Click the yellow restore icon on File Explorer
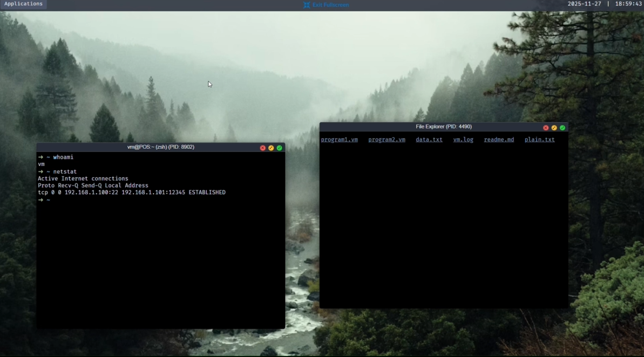The height and width of the screenshot is (357, 644). 554,127
